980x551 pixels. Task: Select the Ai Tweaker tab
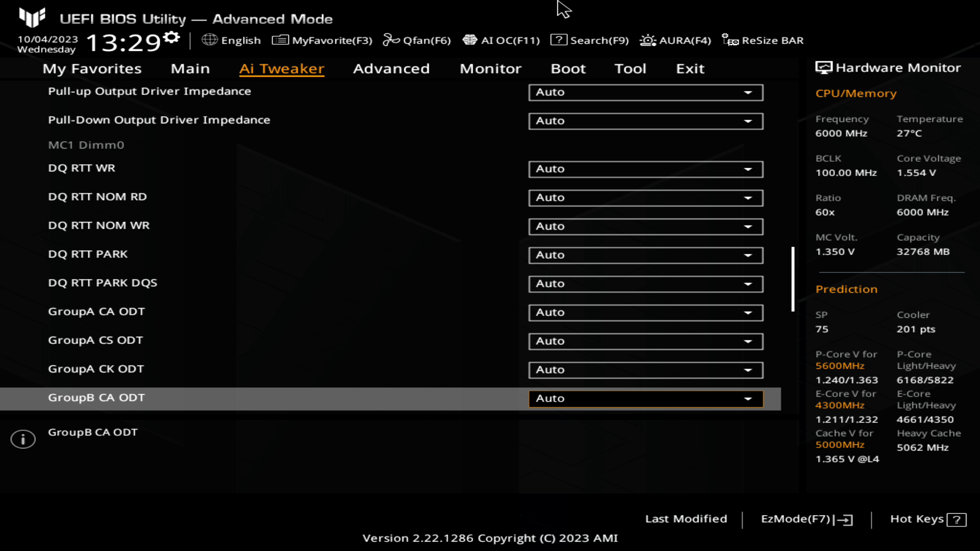[281, 68]
